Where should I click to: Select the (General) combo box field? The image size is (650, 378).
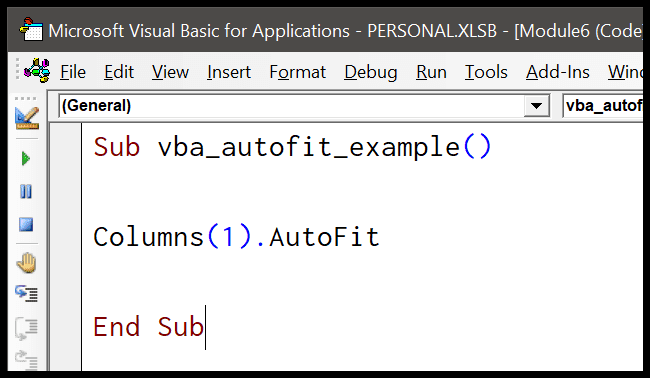[304, 106]
